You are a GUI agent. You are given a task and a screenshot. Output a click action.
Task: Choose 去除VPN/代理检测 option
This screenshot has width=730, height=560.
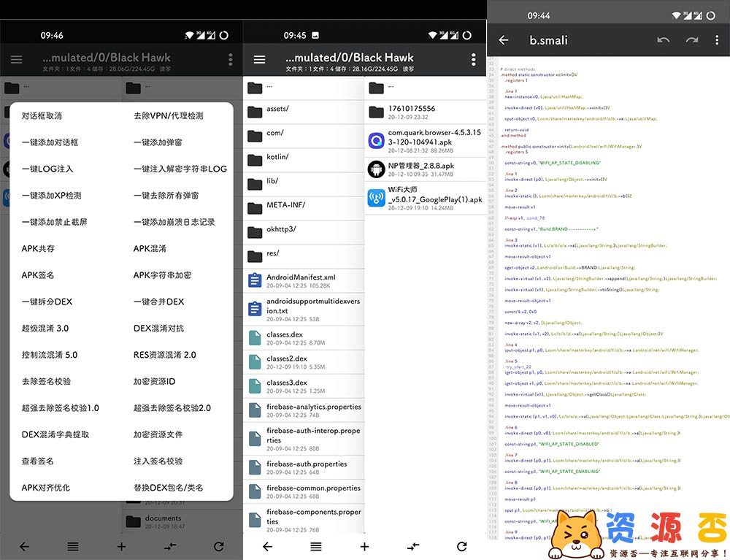click(169, 116)
